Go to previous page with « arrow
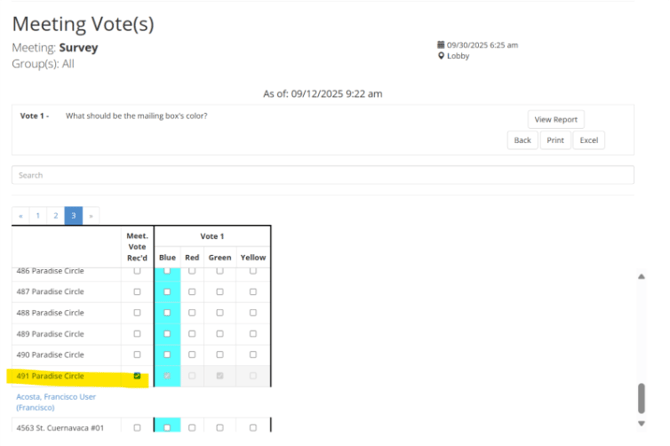Viewport: 670px width, 446px height. (x=21, y=215)
